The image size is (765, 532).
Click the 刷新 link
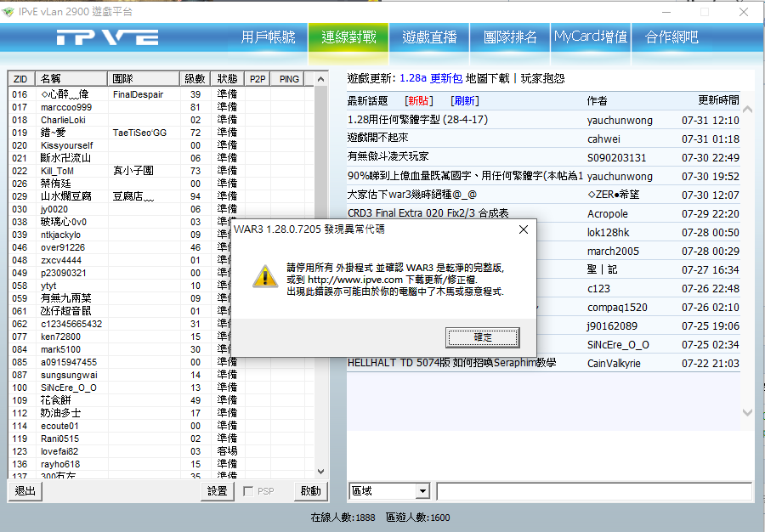[464, 101]
